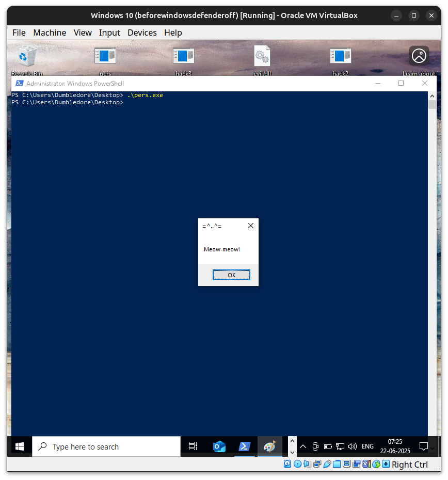Screen dimensions: 448x480
Task: Click the PowerShell window title bar icon
Action: click(x=20, y=83)
